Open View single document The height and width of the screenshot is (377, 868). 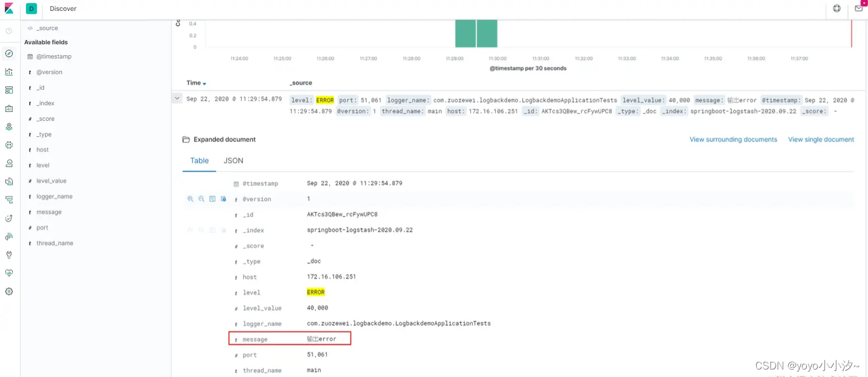(x=821, y=139)
